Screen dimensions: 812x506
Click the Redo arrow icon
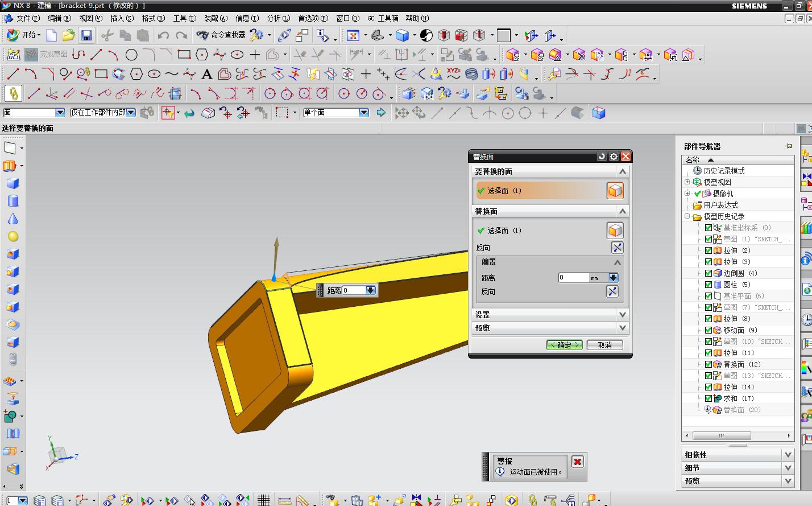pyautogui.click(x=181, y=35)
